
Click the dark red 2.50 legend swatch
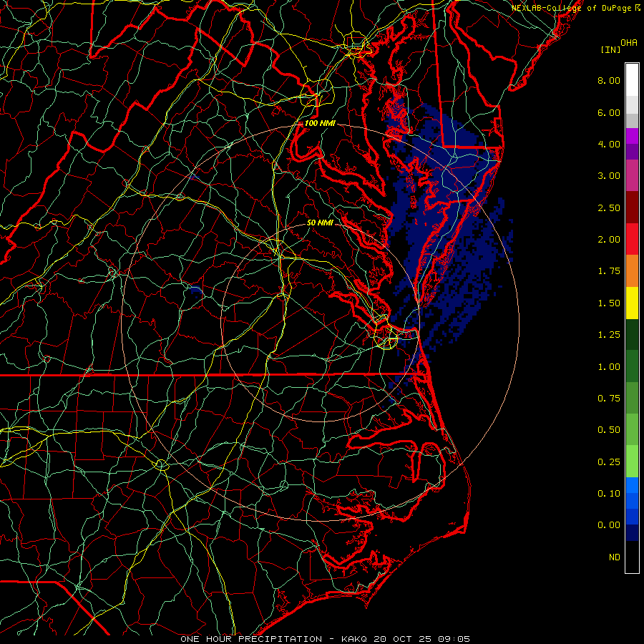click(632, 208)
